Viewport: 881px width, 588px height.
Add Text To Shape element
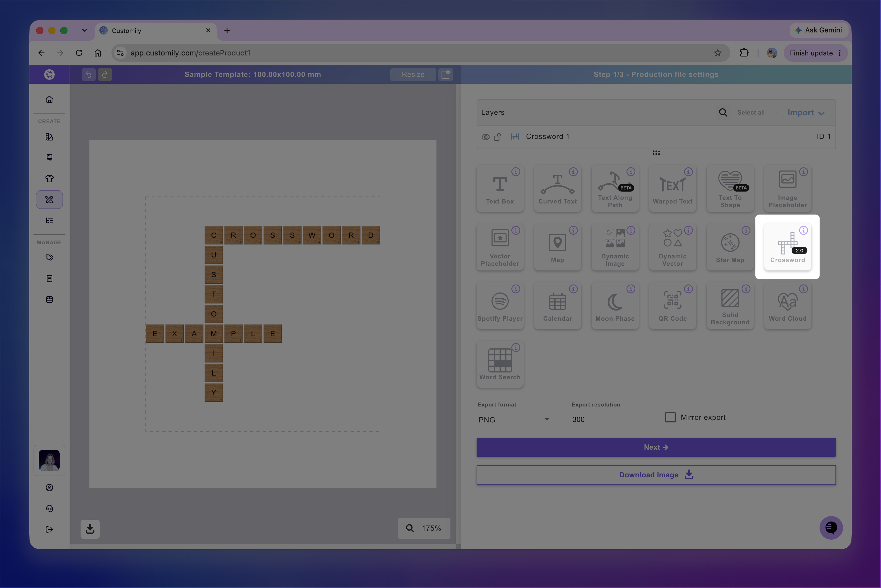pyautogui.click(x=730, y=189)
